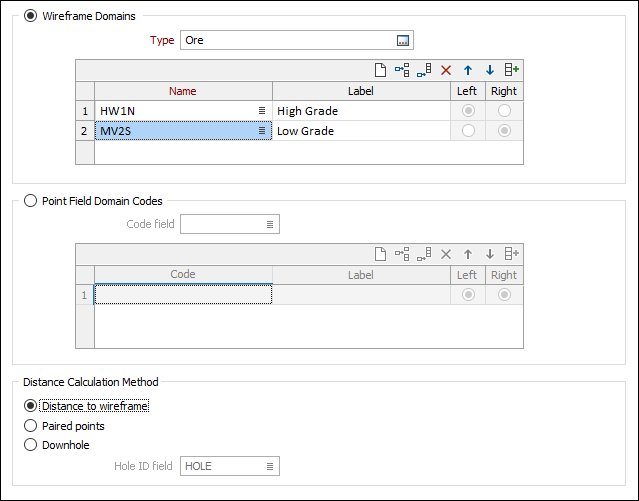Click collapse-tree icon in Wireframe Domains toolbar
The height and width of the screenshot is (501, 639).
(424, 70)
